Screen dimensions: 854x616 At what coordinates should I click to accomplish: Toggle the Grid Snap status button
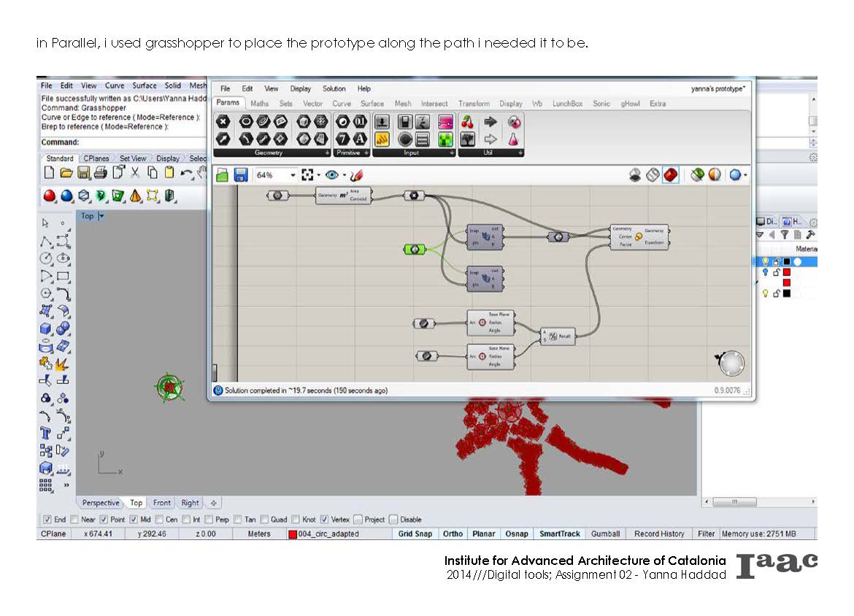415,534
